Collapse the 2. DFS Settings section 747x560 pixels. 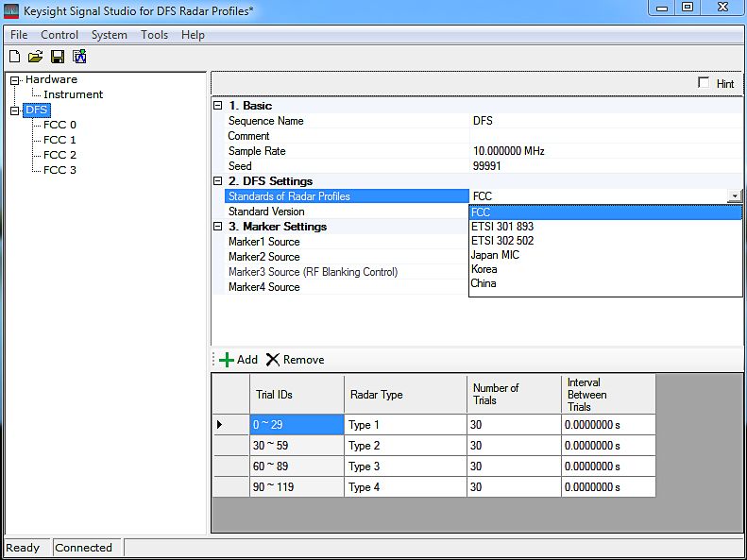218,181
